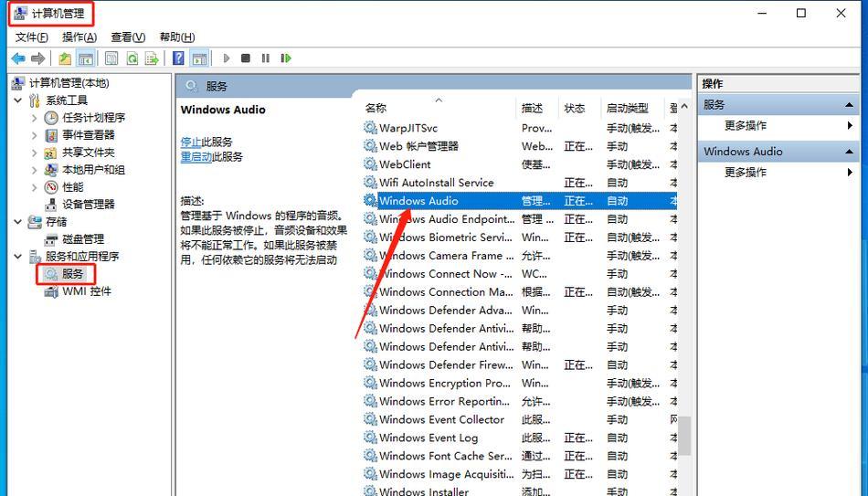Select the 事件查看器 icon in tree
The height and width of the screenshot is (496, 868).
click(51, 135)
